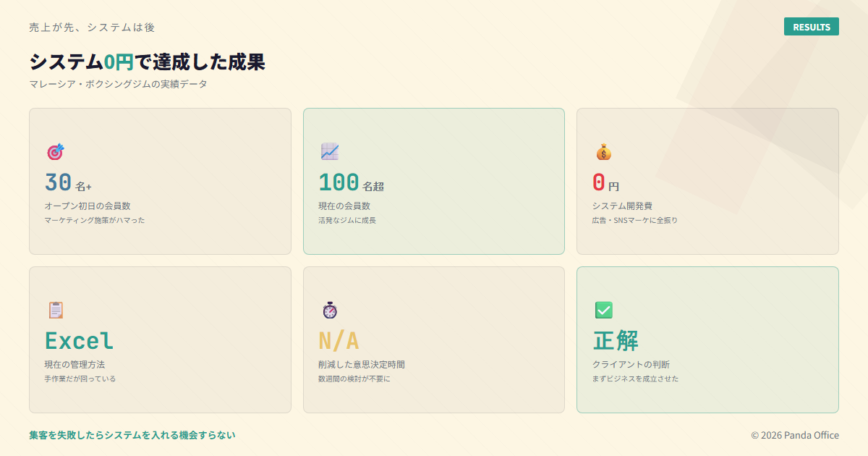Click the システム開発費 card
Image resolution: width=868 pixels, height=456 pixels.
pyautogui.click(x=707, y=181)
